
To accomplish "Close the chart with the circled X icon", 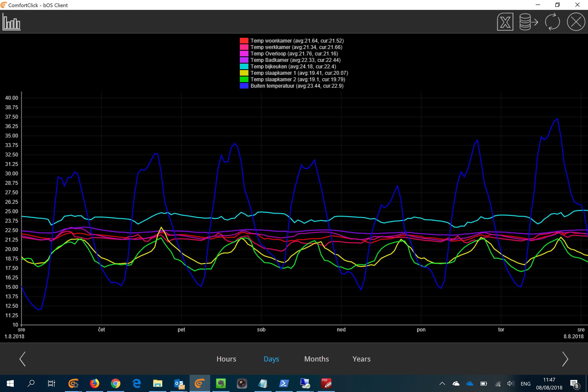I will pos(576,22).
